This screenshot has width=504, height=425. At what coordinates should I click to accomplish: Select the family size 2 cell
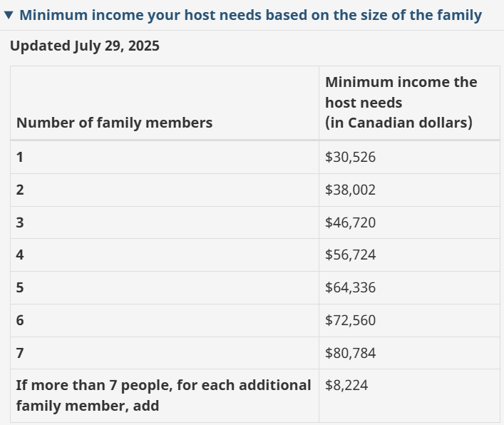coord(20,190)
